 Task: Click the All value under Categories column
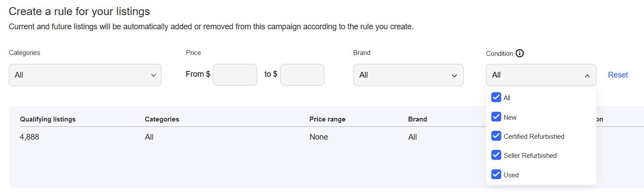(x=149, y=137)
